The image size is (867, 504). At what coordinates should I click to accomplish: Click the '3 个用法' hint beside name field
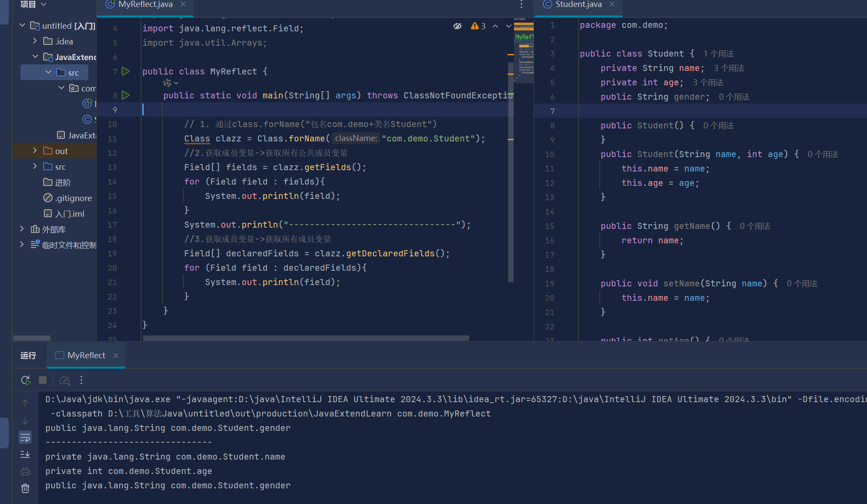pyautogui.click(x=729, y=68)
